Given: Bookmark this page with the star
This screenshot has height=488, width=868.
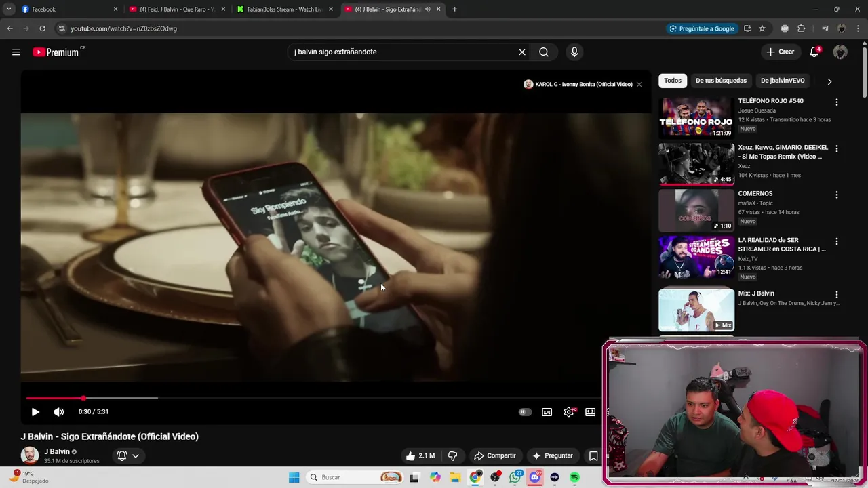Looking at the screenshot, I should click(762, 28).
